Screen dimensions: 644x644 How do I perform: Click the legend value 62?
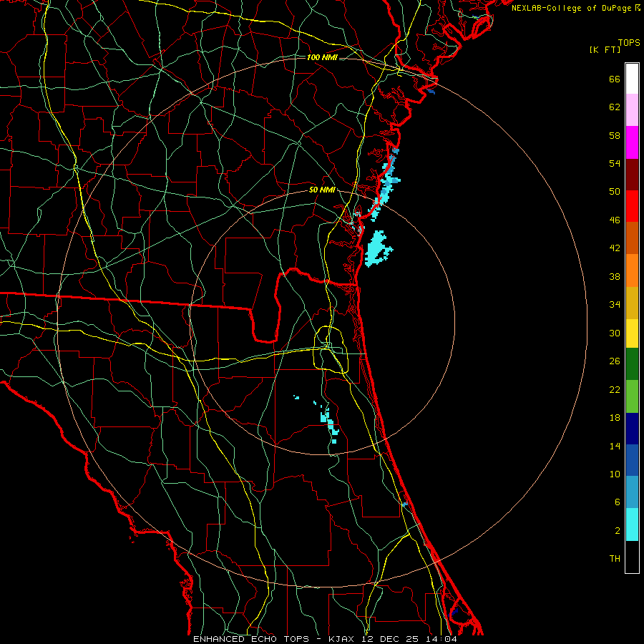click(x=615, y=107)
